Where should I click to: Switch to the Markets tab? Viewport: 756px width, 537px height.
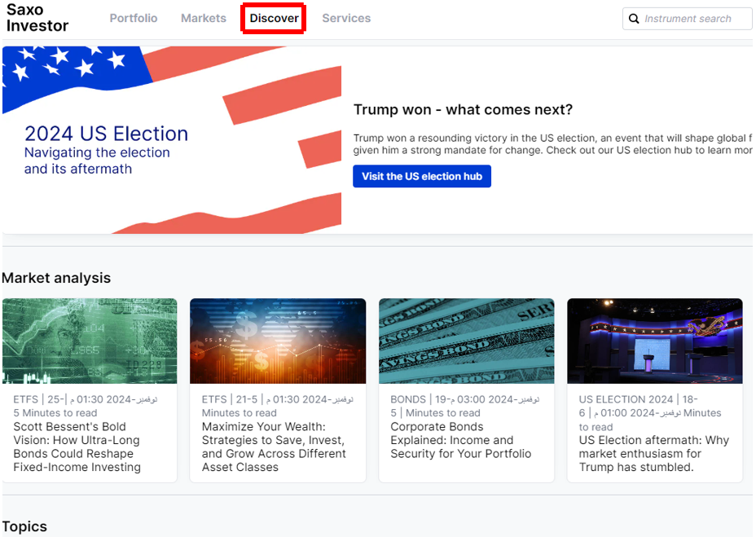click(204, 18)
